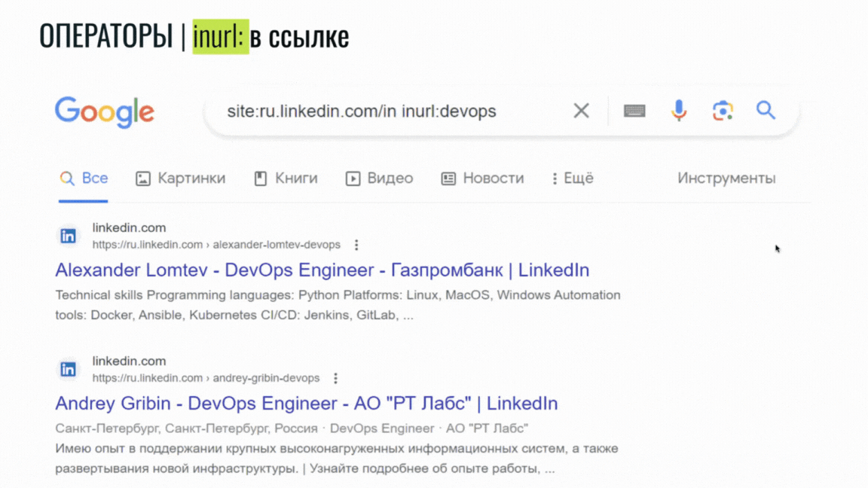Click the Google logo
This screenshot has width=868, height=488.
pos(104,112)
